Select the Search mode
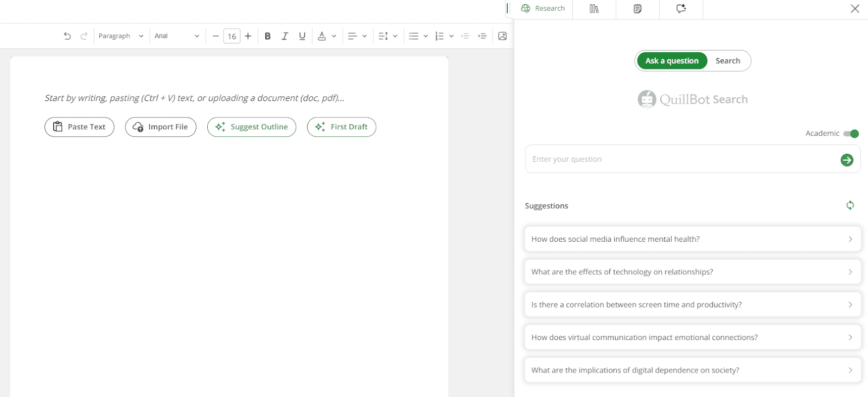This screenshot has width=868, height=397. [x=727, y=61]
